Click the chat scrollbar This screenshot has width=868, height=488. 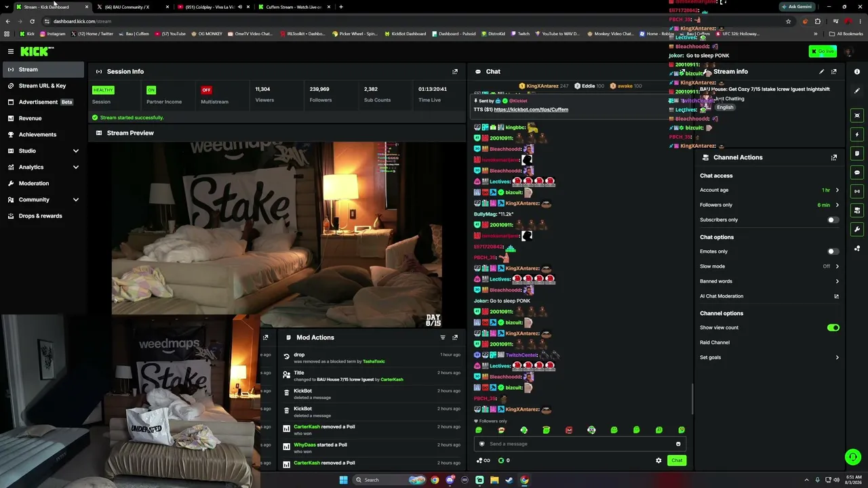692,399
